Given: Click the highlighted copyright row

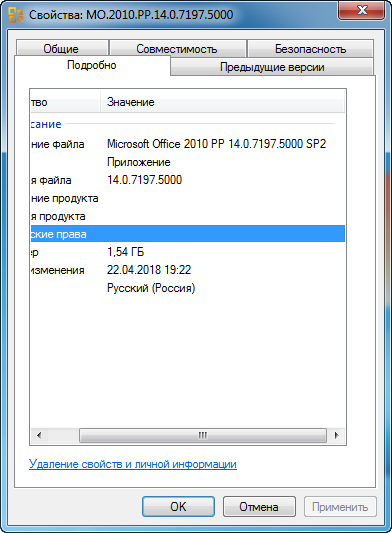Looking at the screenshot, I should coord(187,234).
